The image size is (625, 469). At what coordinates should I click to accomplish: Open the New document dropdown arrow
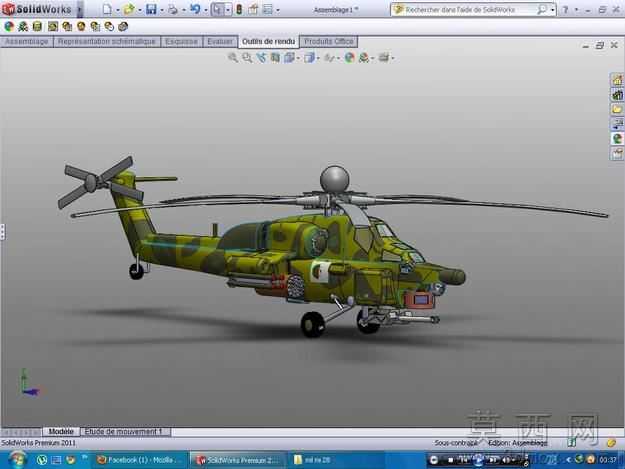pos(118,10)
